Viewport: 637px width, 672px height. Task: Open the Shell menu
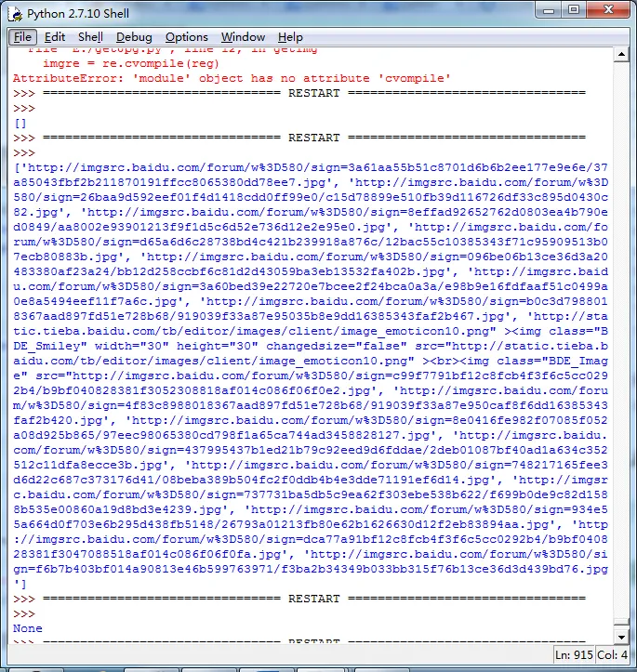coord(90,37)
